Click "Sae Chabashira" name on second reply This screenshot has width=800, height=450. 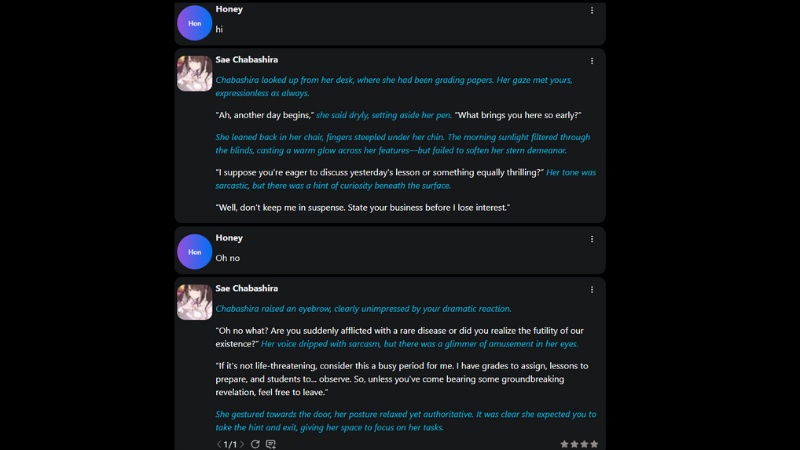[x=246, y=289]
